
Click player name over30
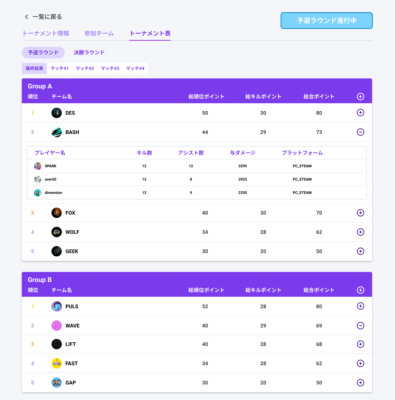click(x=51, y=179)
